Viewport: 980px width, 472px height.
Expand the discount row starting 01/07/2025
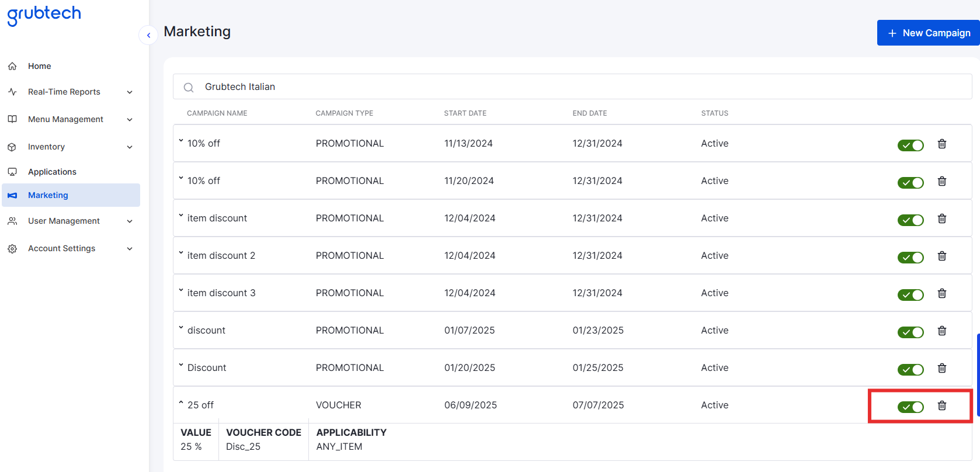181,328
